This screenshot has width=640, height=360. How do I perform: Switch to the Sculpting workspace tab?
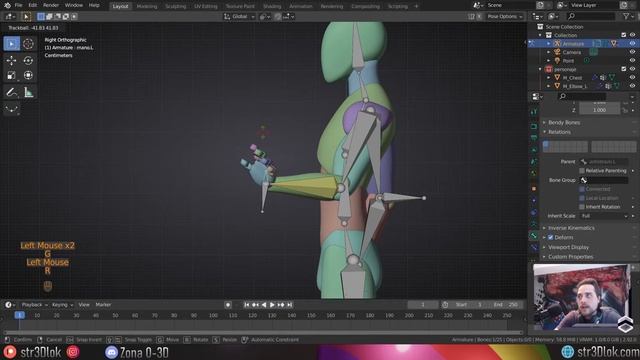(x=176, y=7)
